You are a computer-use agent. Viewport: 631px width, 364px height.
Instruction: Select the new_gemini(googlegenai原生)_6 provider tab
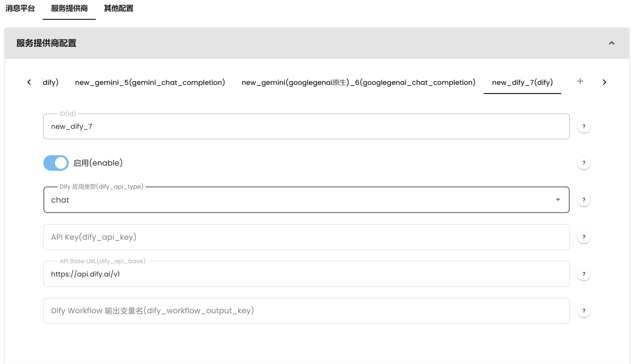point(358,83)
